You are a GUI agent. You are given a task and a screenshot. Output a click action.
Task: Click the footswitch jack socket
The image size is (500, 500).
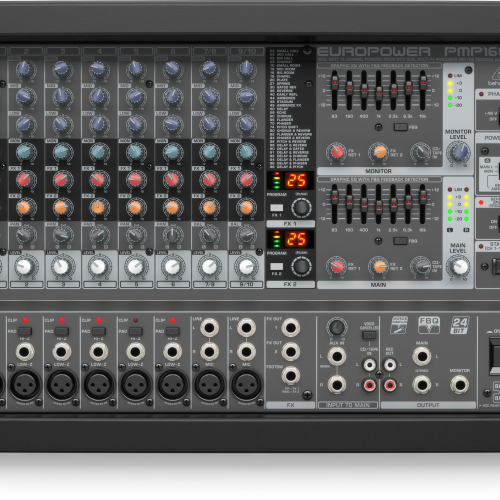pyautogui.click(x=291, y=376)
